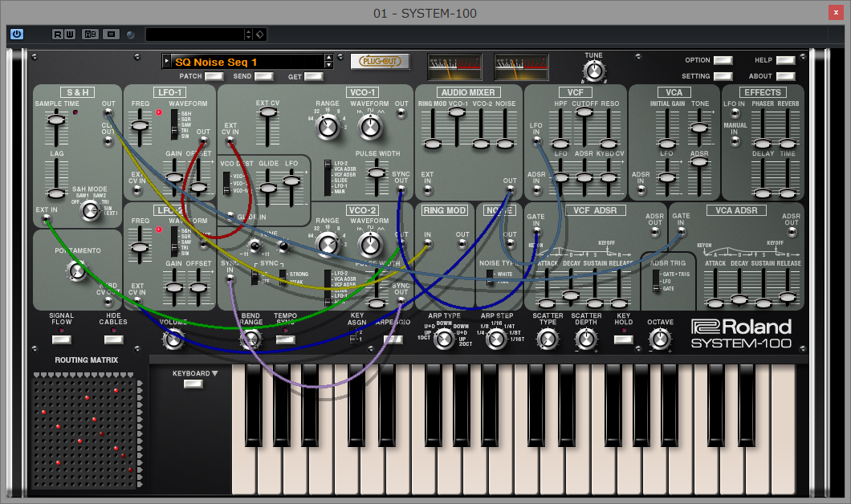Toggle the ARPEGGIO button
This screenshot has width=851, height=504.
(x=393, y=339)
